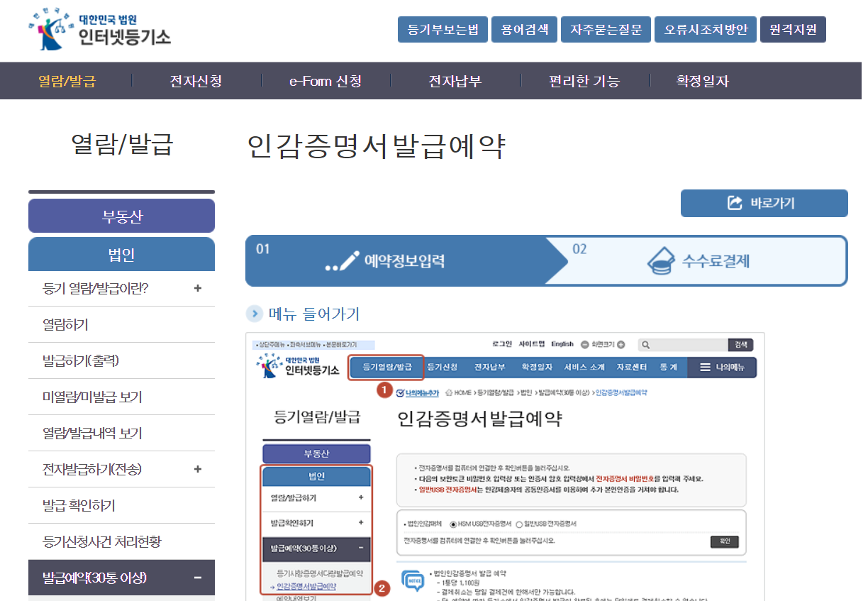Expand 전자발급하기(전송) with its plus sign
Screen dimensions: 868x601
pyautogui.click(x=197, y=469)
